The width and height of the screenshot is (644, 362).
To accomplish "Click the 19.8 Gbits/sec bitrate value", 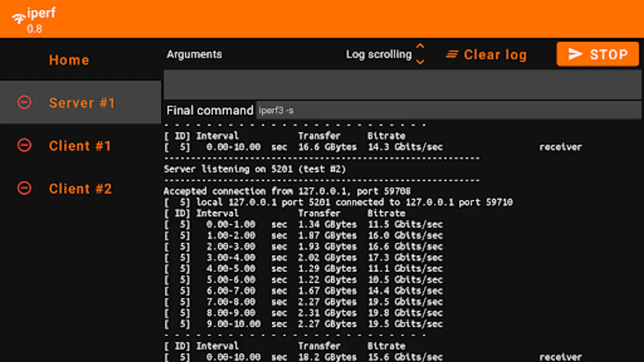I will 405,313.
